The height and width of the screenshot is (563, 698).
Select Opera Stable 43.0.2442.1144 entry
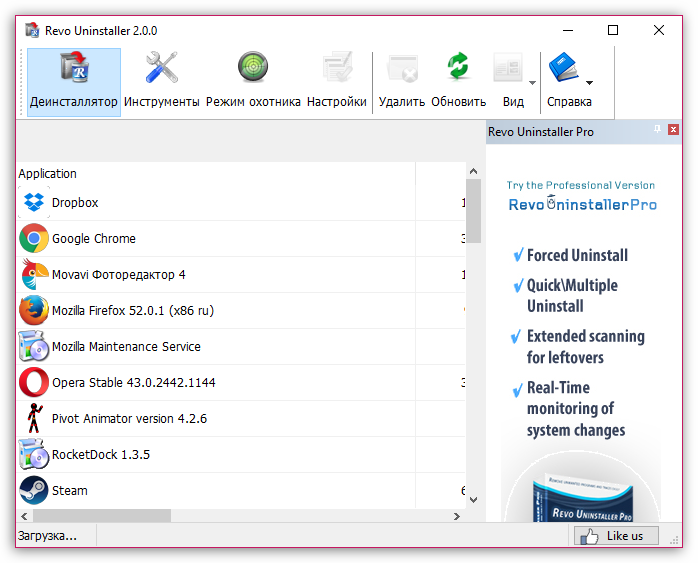tap(133, 383)
